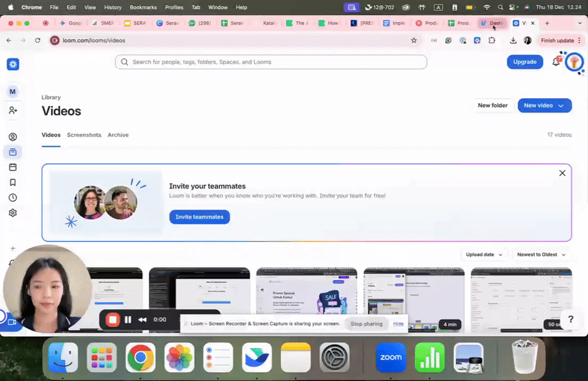The image size is (588, 381).
Task: Click the Upgrade button
Action: pyautogui.click(x=524, y=62)
